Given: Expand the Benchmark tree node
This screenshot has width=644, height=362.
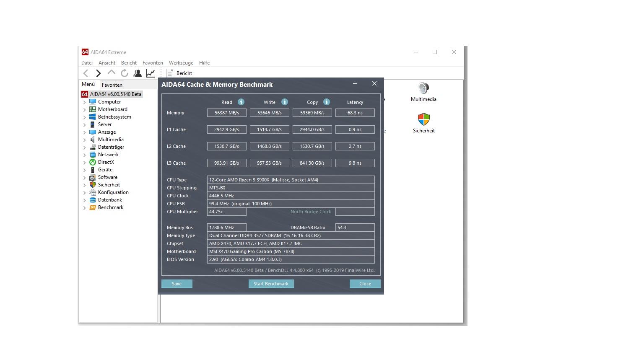Looking at the screenshot, I should coord(84,208).
